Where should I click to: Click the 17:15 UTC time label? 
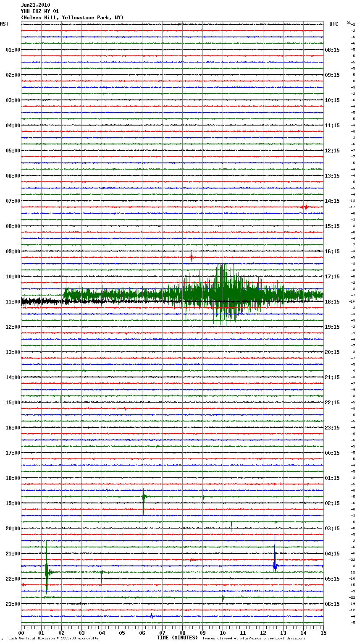tap(332, 276)
